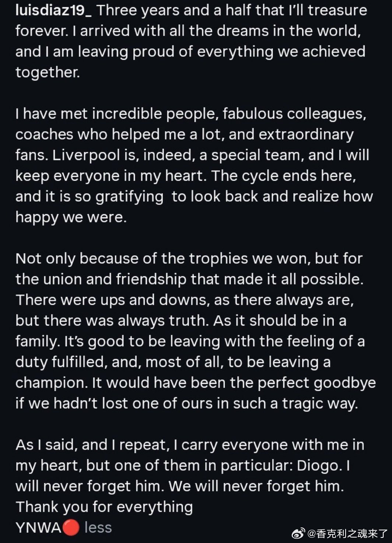Click the Weibo logo watermark icon
Viewport: 392px width, 543px height.
299,532
